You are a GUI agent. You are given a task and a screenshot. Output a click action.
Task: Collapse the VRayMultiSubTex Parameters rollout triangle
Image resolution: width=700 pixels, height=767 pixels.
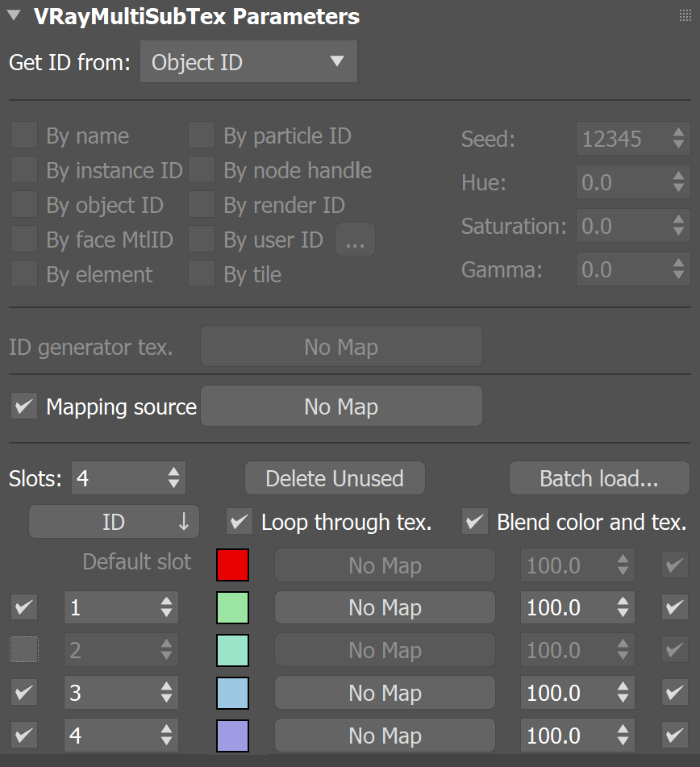15,15
